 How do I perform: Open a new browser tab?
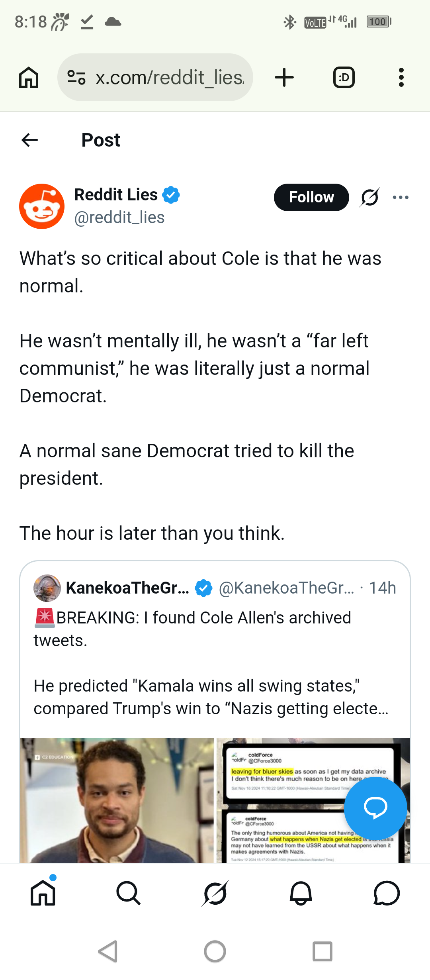point(284,77)
